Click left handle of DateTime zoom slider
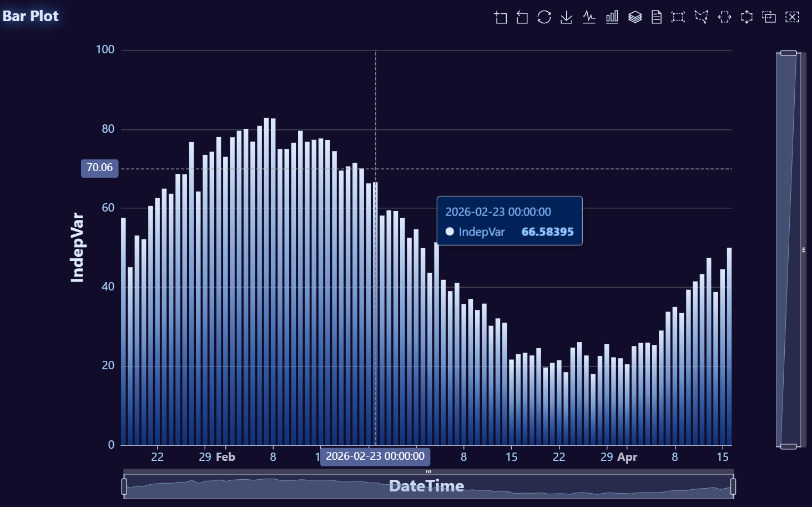Screen dimensions: 812x507 pos(124,486)
